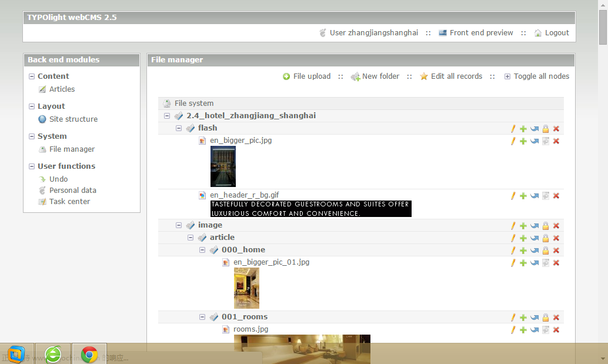Click the Logout link
Viewport: 608px width, 364px height.
click(x=557, y=33)
